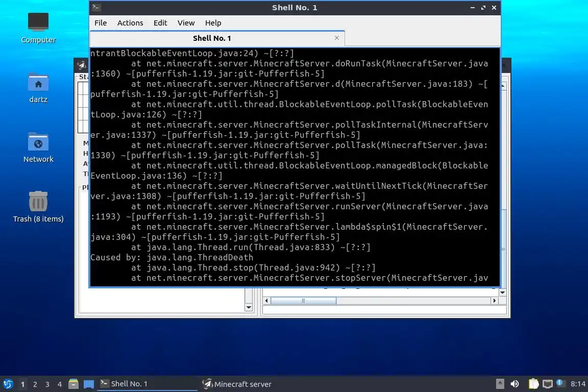Activate Minecraft server taskbar entry

point(249,384)
